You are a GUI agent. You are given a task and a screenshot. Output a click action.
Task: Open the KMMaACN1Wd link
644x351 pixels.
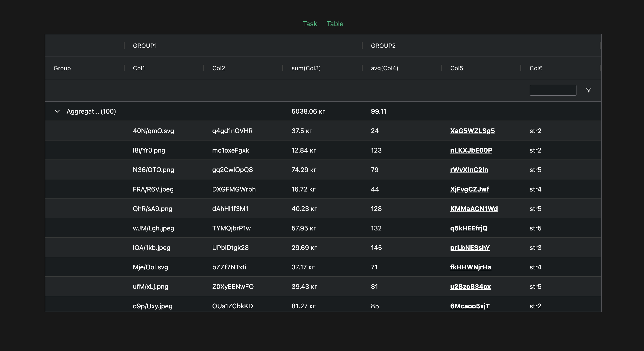pos(474,209)
